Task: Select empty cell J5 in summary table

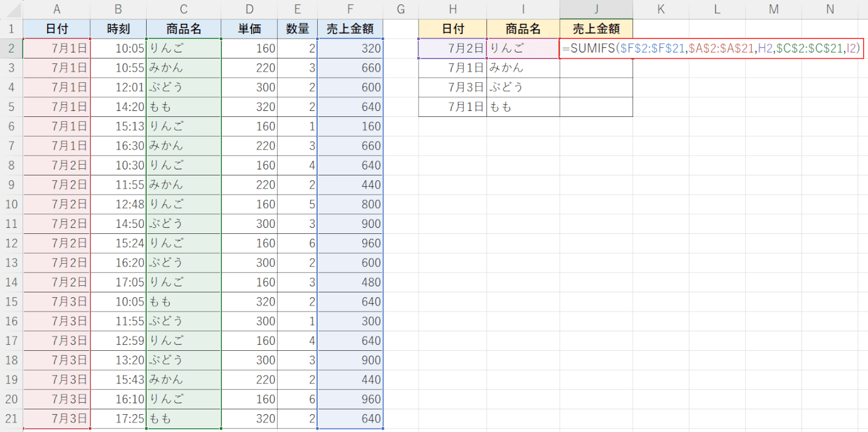Action: coord(596,107)
